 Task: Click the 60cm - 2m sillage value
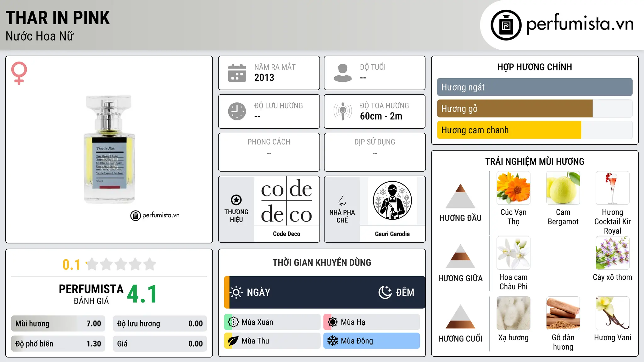pyautogui.click(x=381, y=116)
